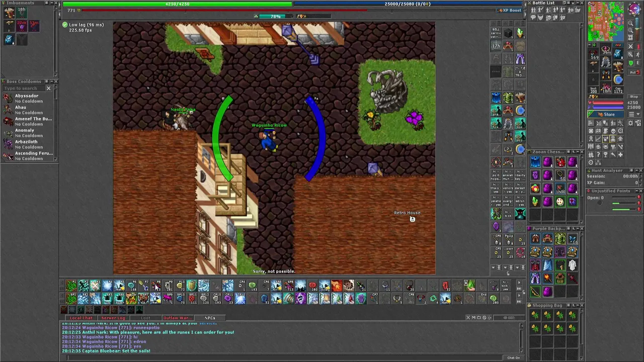Image resolution: width=644 pixels, height=362 pixels.
Task: Click the Stop button
Action: pos(634,97)
